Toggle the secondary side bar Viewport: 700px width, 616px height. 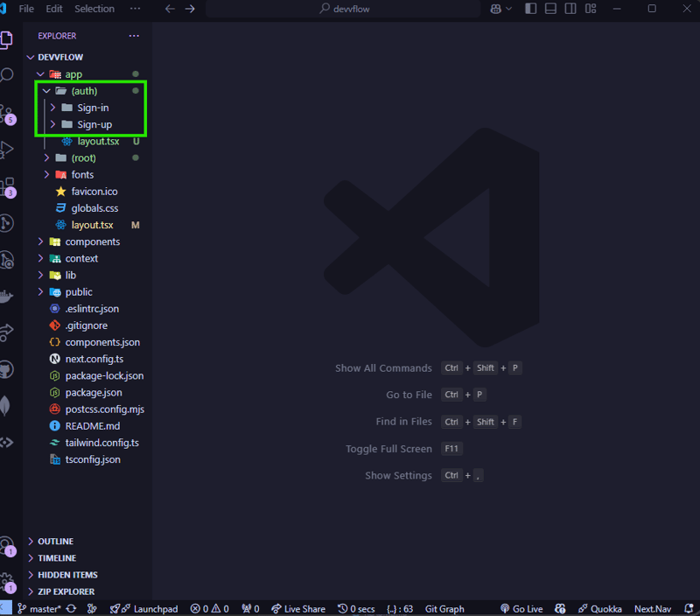pos(570,9)
